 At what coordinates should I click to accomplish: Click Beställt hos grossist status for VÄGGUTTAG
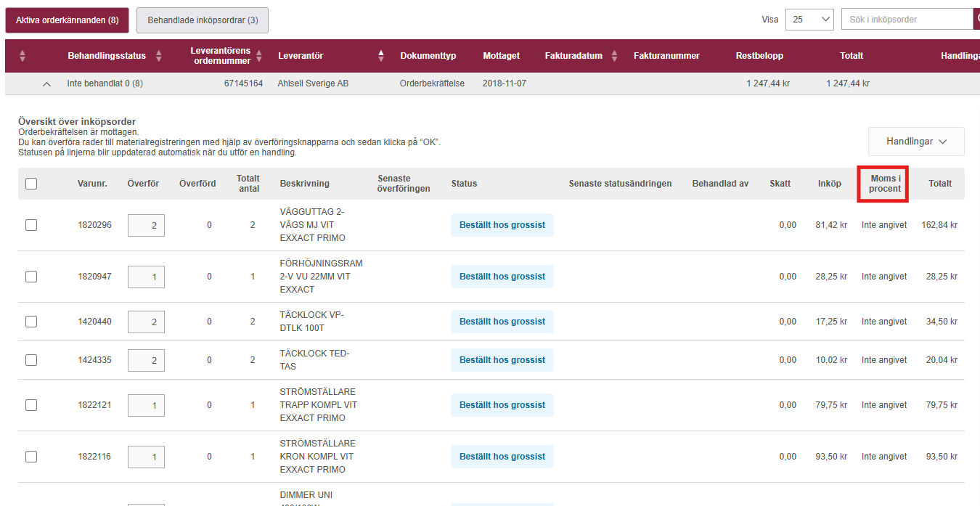502,225
